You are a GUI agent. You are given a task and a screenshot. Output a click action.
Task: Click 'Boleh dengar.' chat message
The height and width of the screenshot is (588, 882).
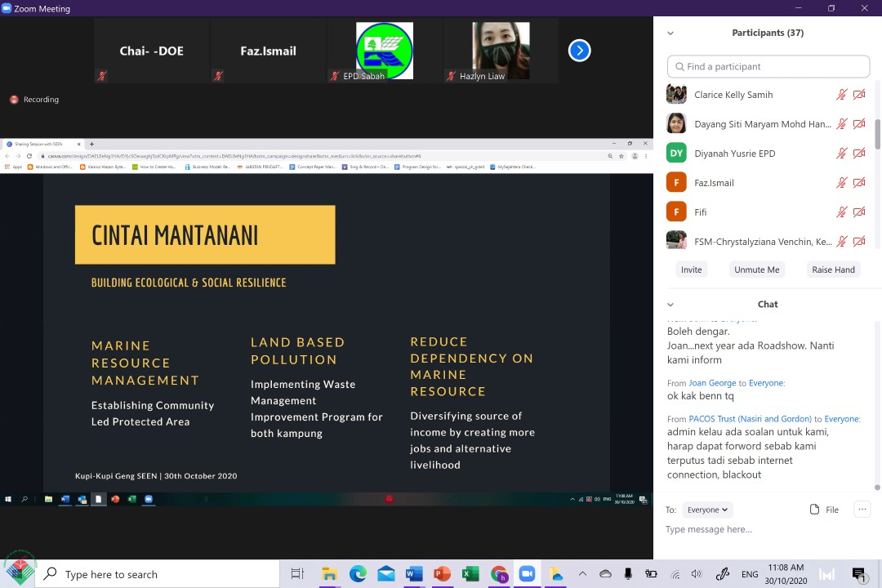pyautogui.click(x=698, y=332)
